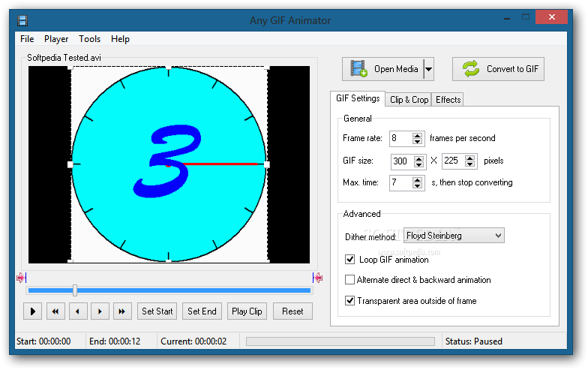Click the playback position slider handle
This screenshot has height=370, width=588.
pos(75,290)
